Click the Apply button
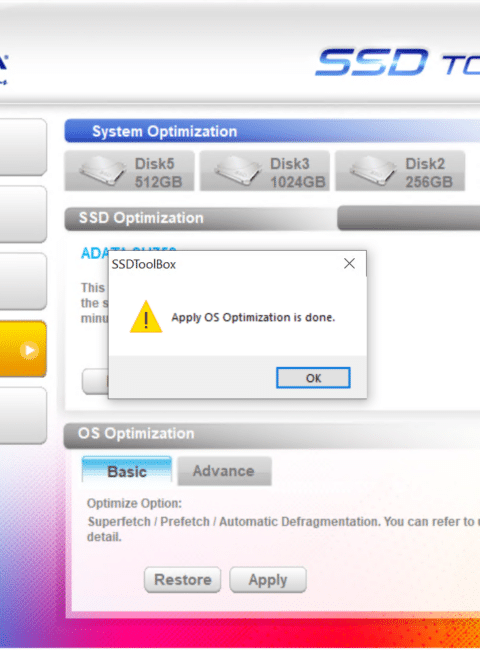 click(268, 580)
